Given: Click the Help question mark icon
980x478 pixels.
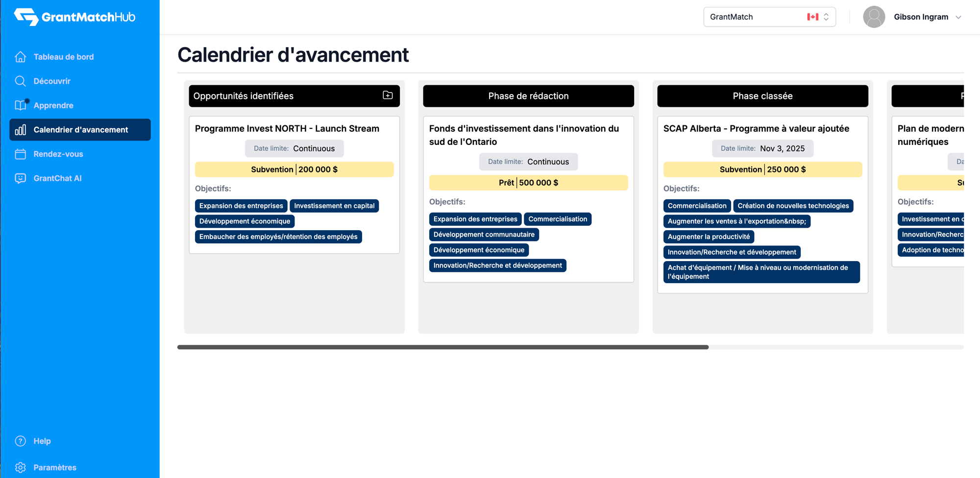Looking at the screenshot, I should (21, 441).
